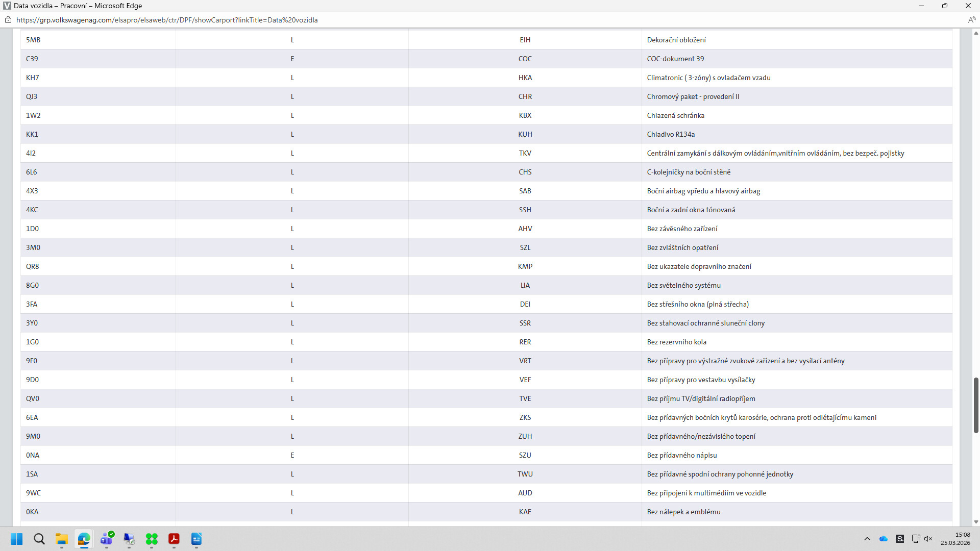Viewport: 980px width, 551px height.
Task: Switch to Microsoft Teams in the taskbar
Action: click(107, 539)
